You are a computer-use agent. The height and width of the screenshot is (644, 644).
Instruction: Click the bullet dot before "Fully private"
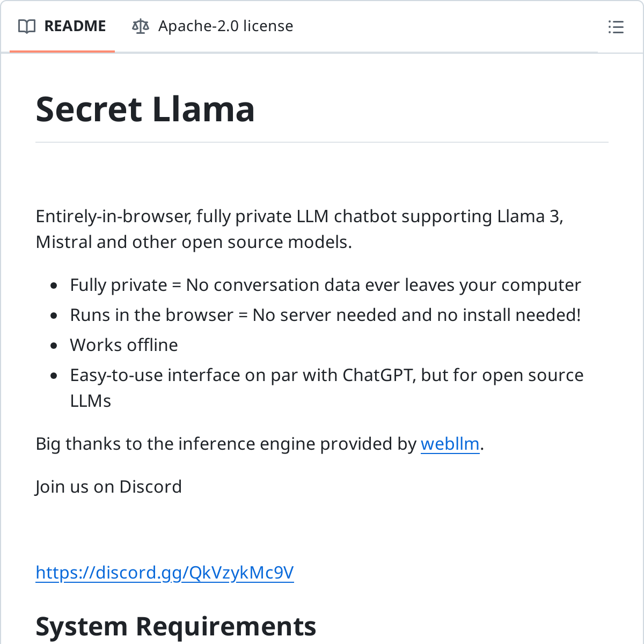point(54,286)
